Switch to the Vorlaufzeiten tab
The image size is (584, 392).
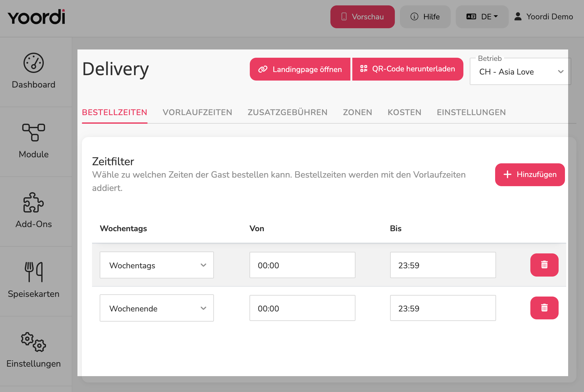click(197, 112)
